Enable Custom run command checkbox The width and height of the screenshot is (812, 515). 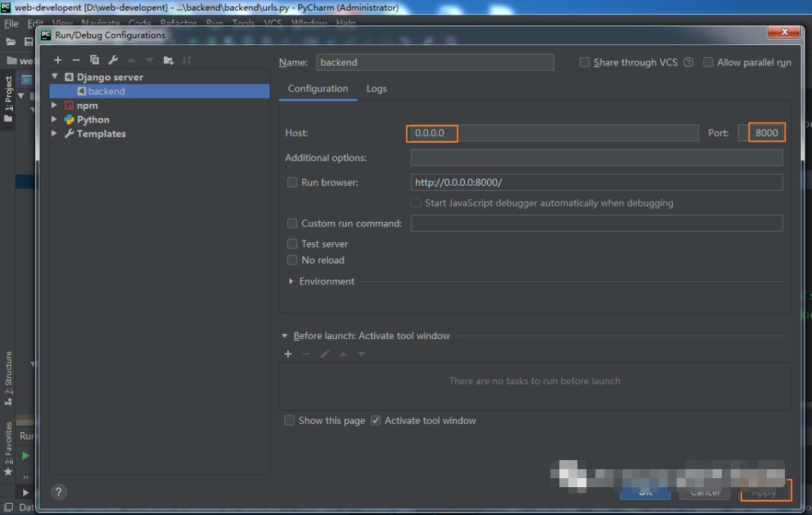coord(292,223)
